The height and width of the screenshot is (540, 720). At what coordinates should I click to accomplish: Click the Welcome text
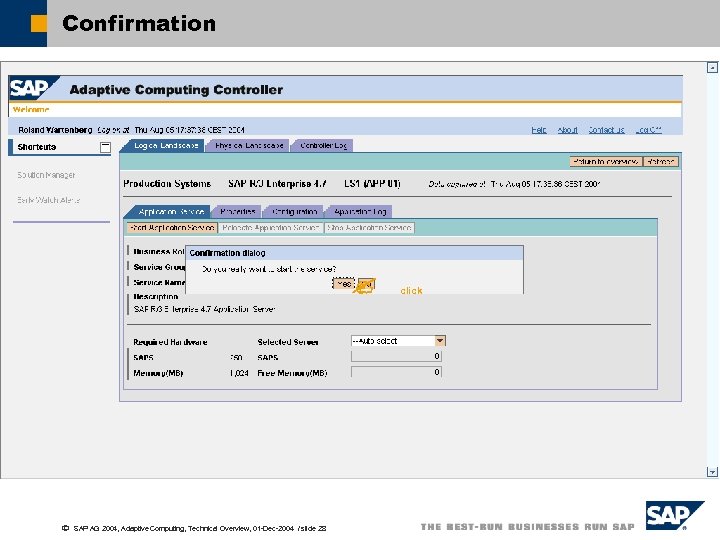pyautogui.click(x=31, y=110)
